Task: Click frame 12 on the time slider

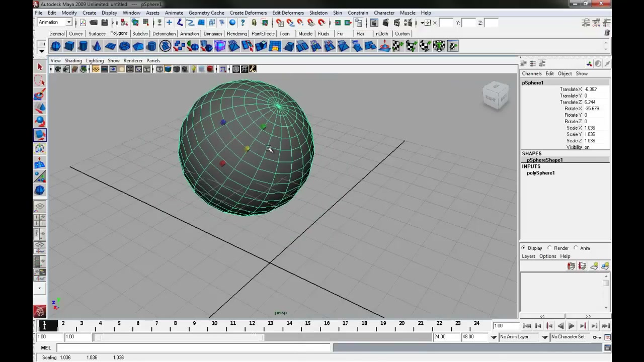Action: (x=252, y=325)
